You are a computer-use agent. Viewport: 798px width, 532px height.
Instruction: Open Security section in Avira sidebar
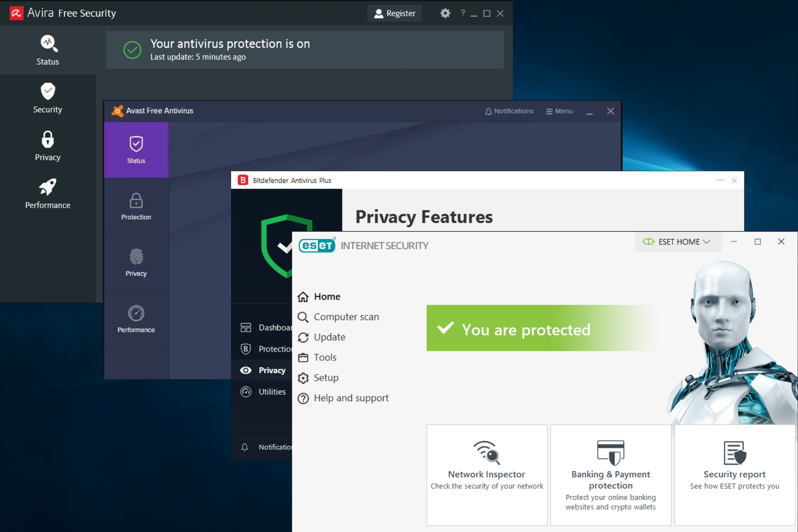coord(48,98)
